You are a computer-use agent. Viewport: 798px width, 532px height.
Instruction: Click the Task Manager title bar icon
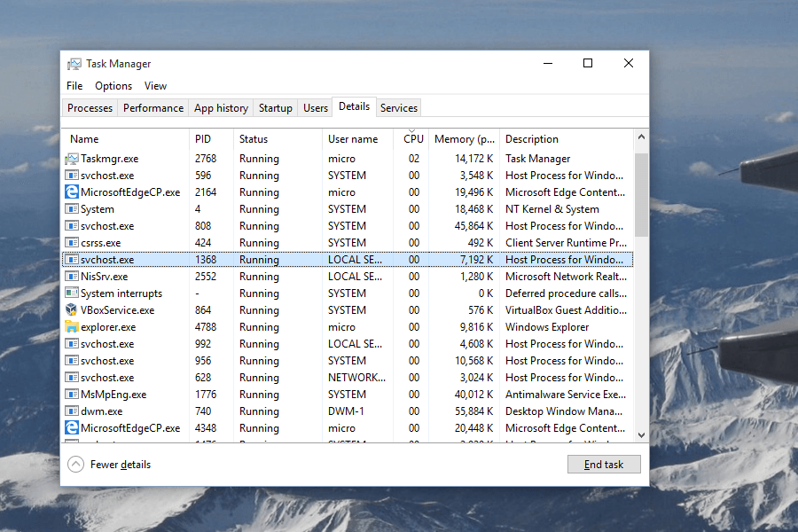coord(74,64)
